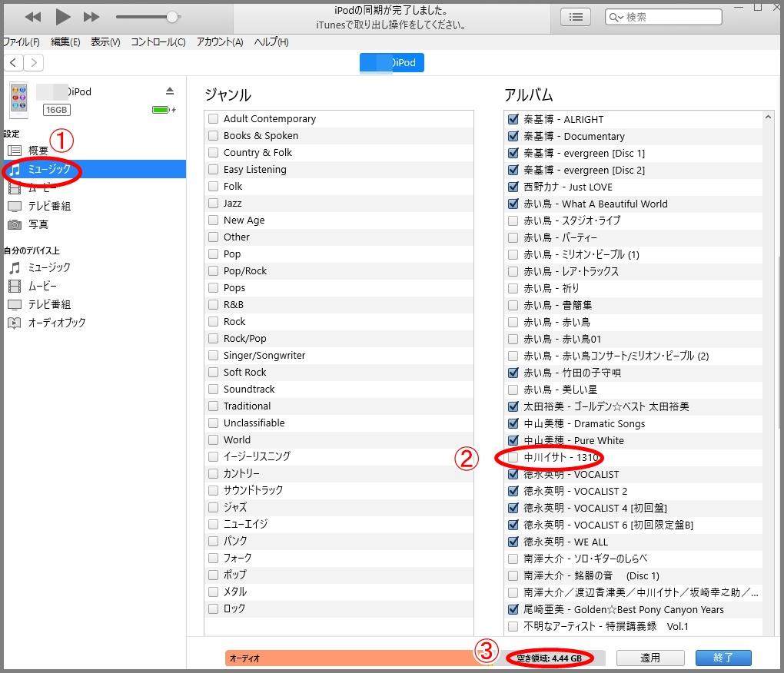Image resolution: width=784 pixels, height=673 pixels.
Task: Click the iPod device thumbnail image
Action: pos(19,100)
